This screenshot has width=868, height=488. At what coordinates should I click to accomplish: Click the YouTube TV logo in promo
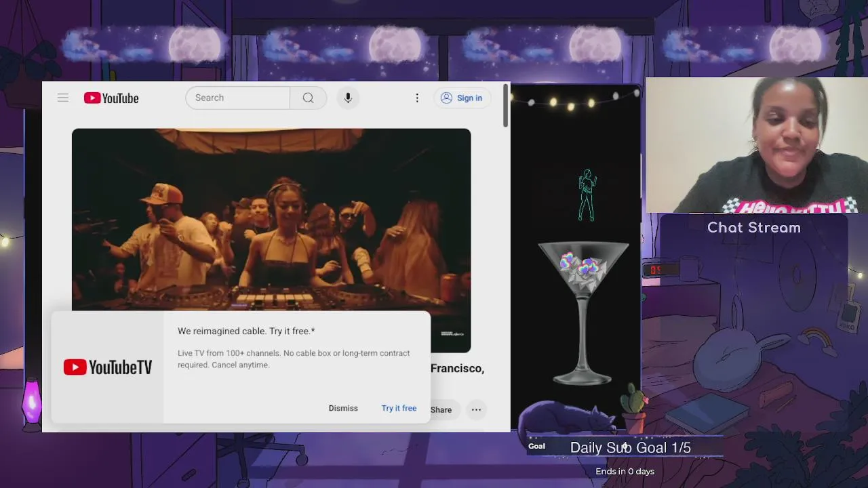point(108,367)
